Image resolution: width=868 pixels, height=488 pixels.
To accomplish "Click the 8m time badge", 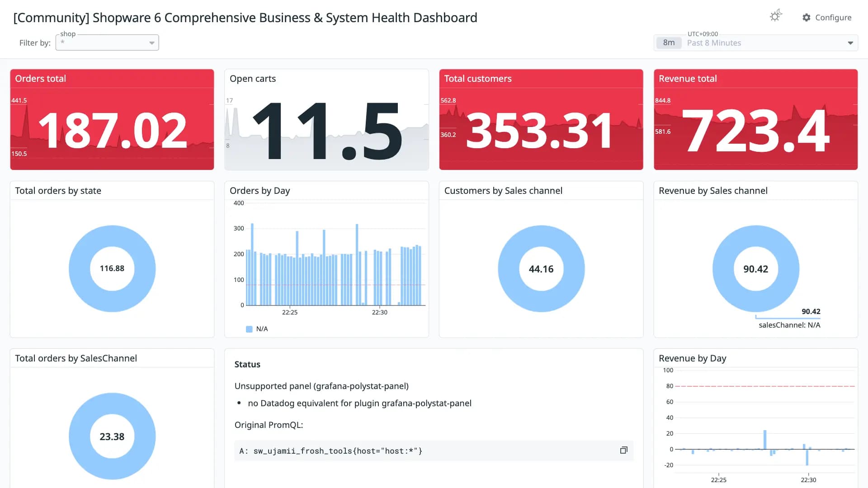I will tap(669, 42).
